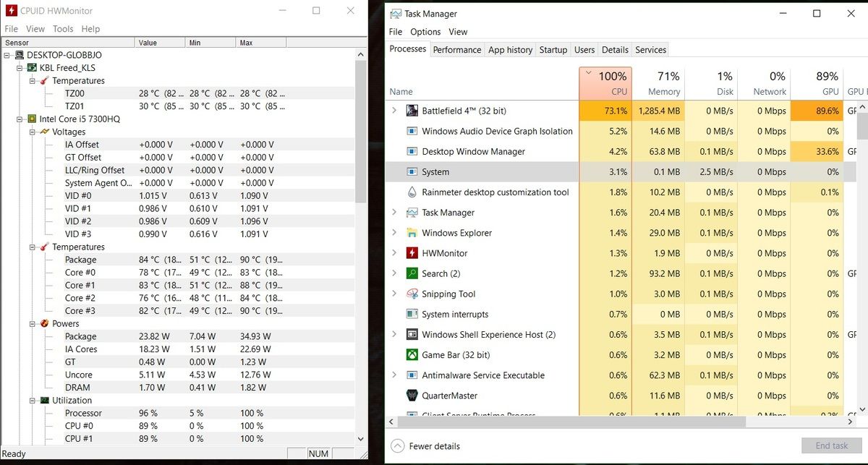The image size is (868, 465).
Task: Switch to the Performance tab
Action: point(457,50)
